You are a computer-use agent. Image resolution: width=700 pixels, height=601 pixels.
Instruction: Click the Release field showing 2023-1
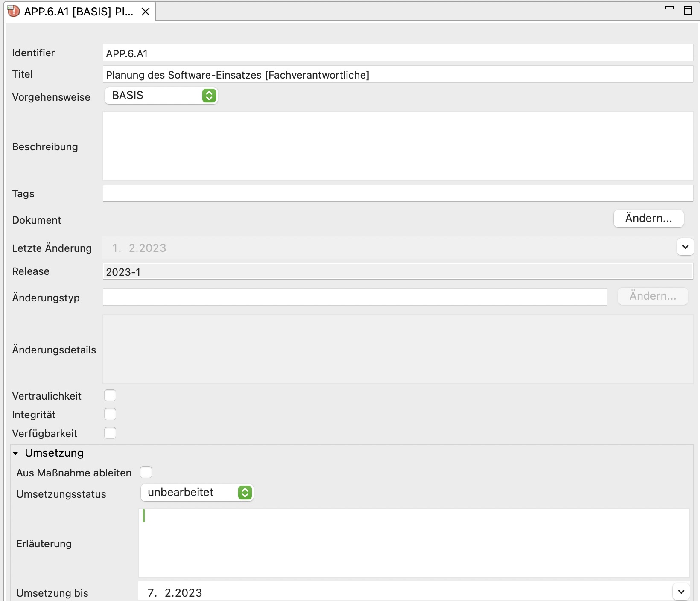[x=398, y=271]
